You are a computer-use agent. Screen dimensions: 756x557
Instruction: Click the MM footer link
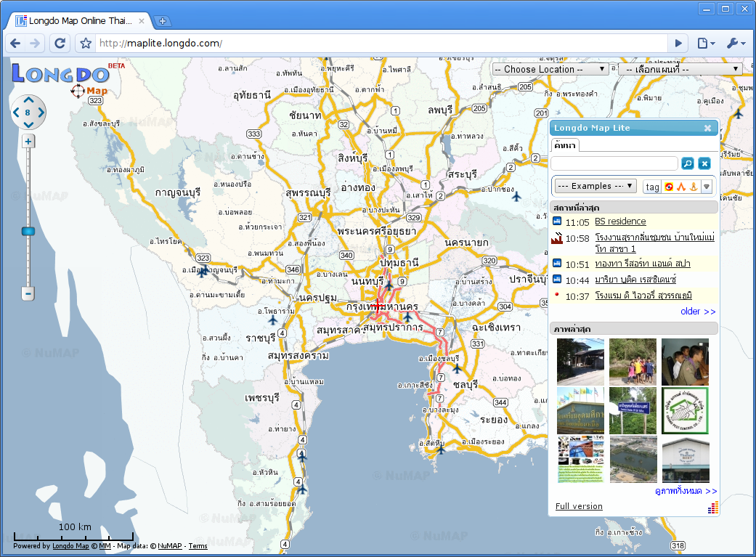pos(105,546)
